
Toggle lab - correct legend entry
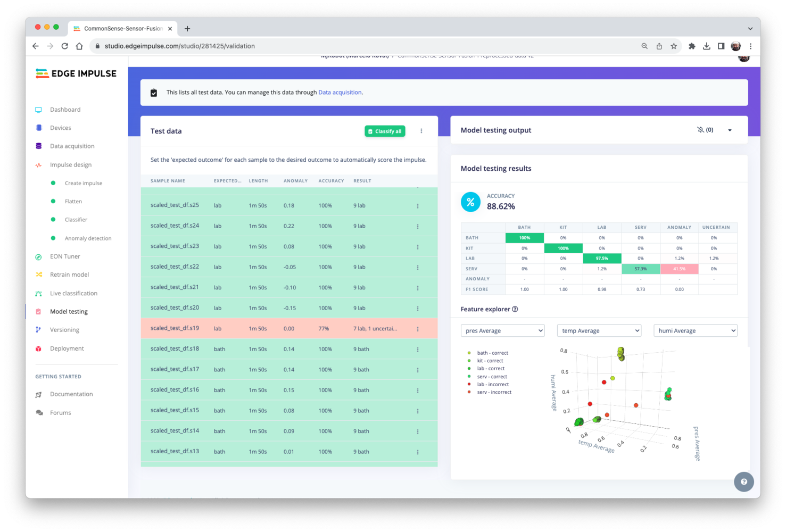[486, 369]
